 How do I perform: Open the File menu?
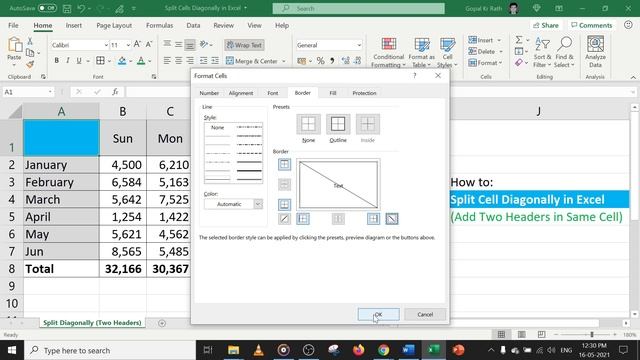click(13, 25)
